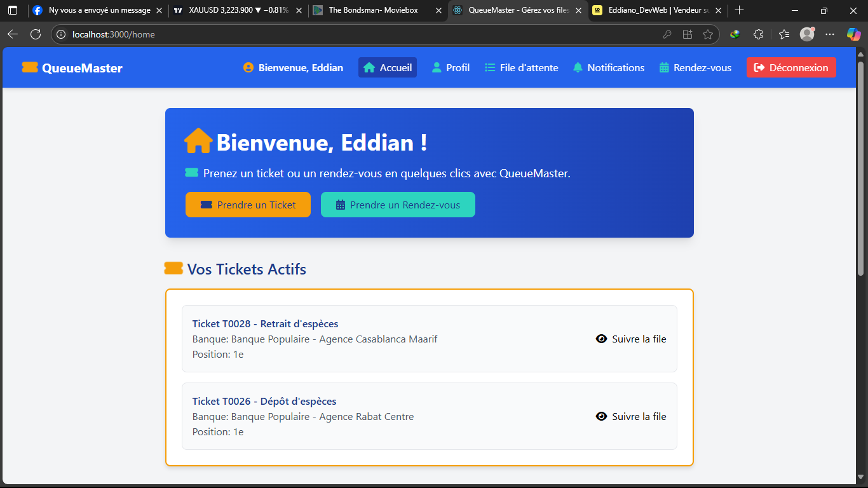
Task: Open the tab actions menu icon
Action: [13, 10]
